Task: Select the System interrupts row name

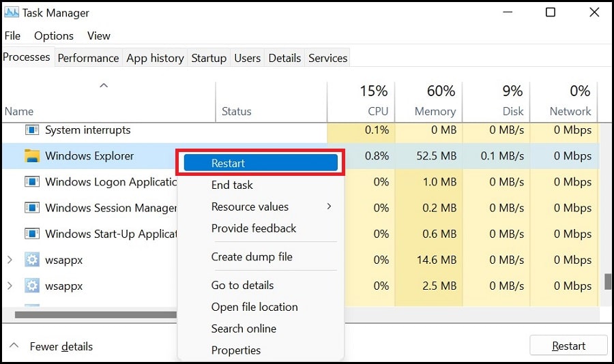Action: click(88, 130)
